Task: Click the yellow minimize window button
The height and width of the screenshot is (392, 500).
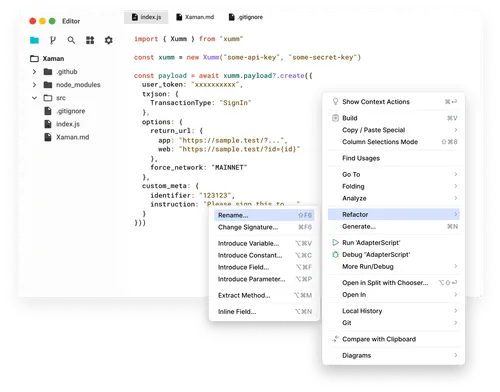Action: (42, 21)
